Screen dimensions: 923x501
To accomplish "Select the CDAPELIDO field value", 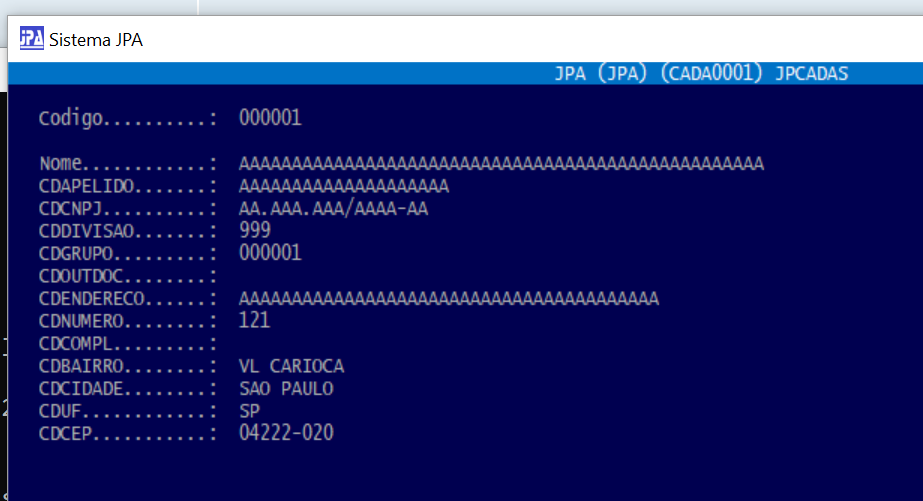I will click(x=344, y=186).
